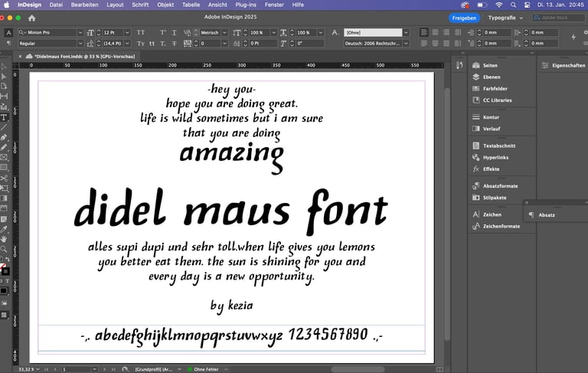Select the Line tool
This screenshot has width=588, height=373.
[4, 128]
